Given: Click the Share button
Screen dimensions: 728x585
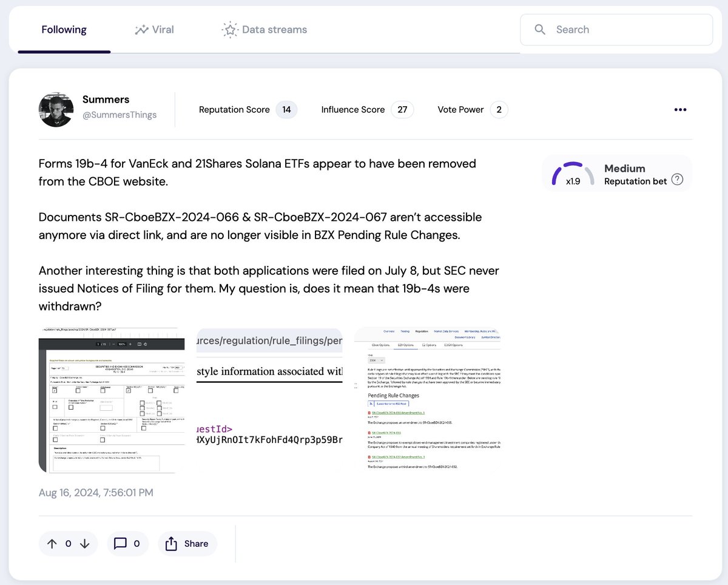Looking at the screenshot, I should click(187, 544).
